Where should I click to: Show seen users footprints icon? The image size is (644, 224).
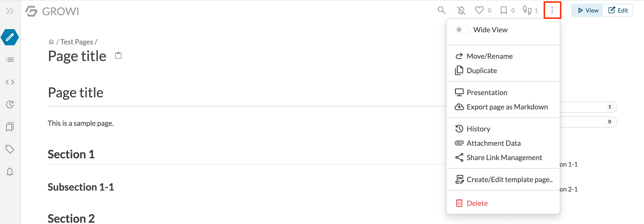point(527,10)
